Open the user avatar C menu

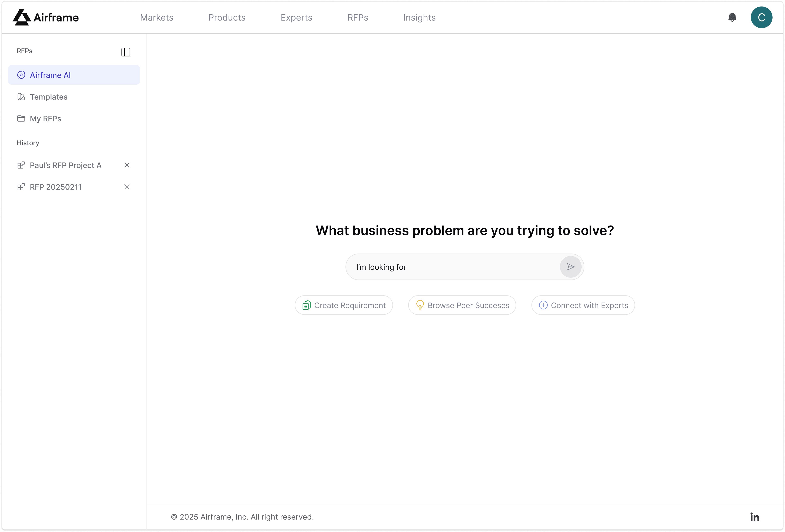click(x=761, y=17)
